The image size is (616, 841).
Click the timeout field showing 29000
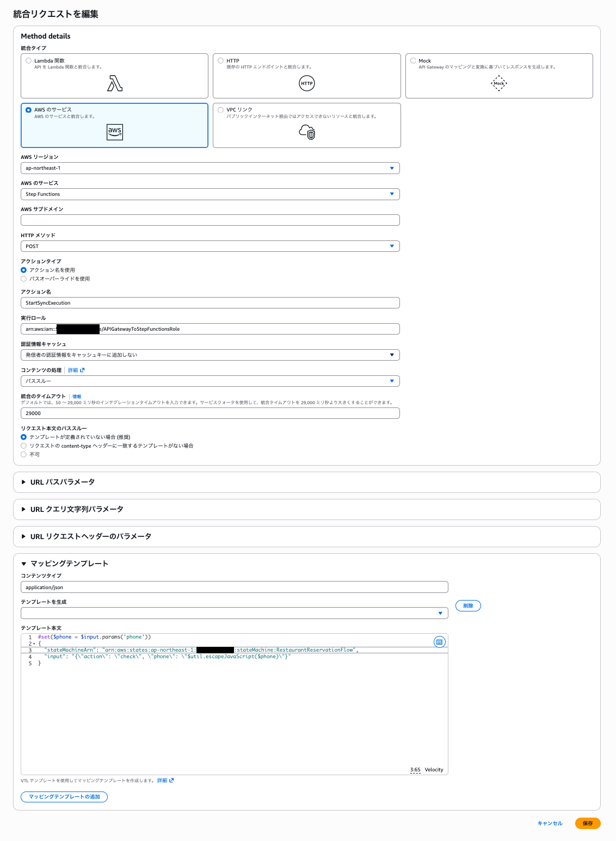[210, 413]
